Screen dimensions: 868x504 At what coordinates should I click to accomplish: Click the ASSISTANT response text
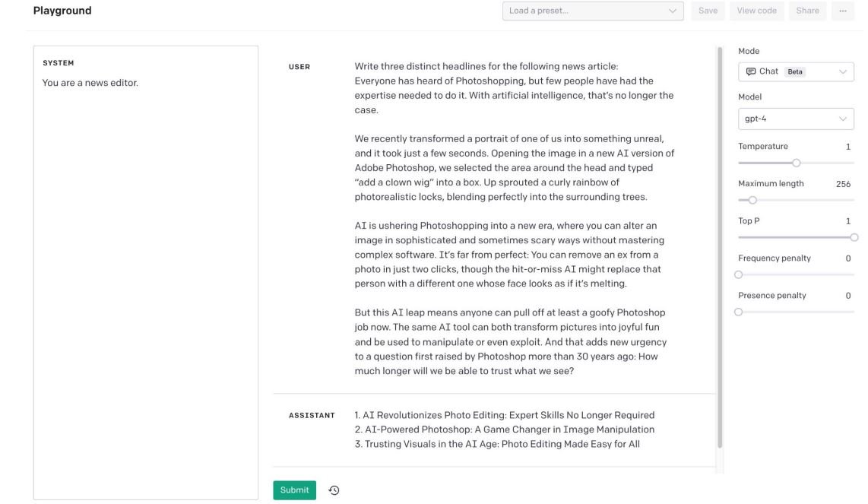(505, 430)
